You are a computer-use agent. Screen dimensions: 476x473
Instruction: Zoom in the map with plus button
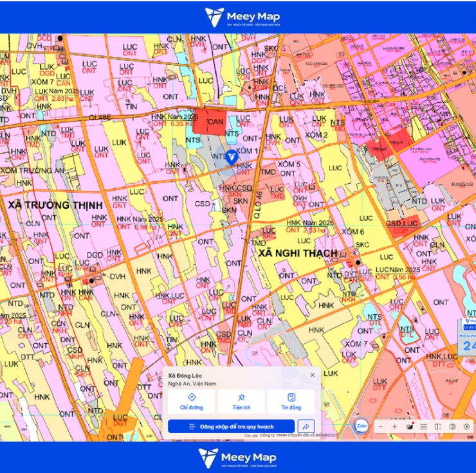coord(395,427)
